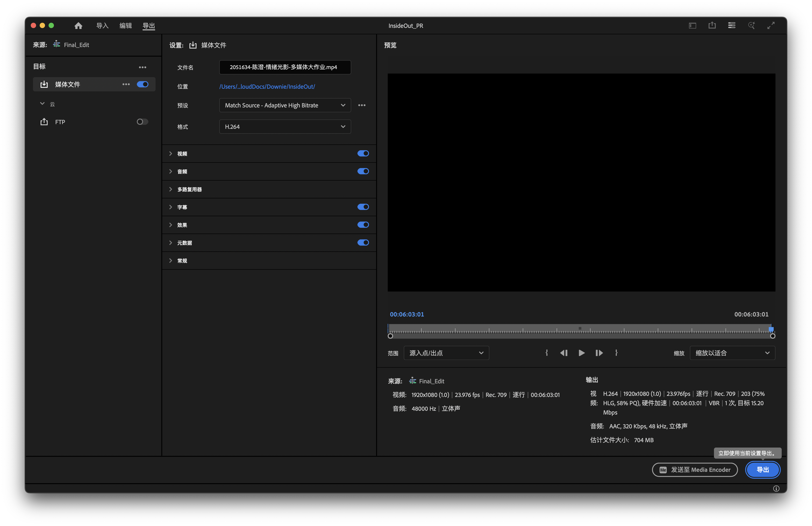812x526 pixels.
Task: Set in point with the left brace icon
Action: 547,353
